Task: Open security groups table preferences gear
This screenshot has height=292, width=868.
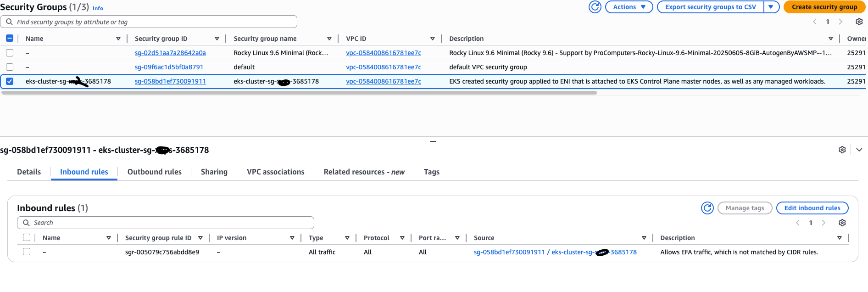Action: 859,22
